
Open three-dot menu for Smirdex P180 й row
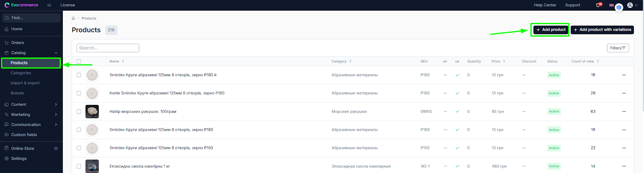point(624,75)
